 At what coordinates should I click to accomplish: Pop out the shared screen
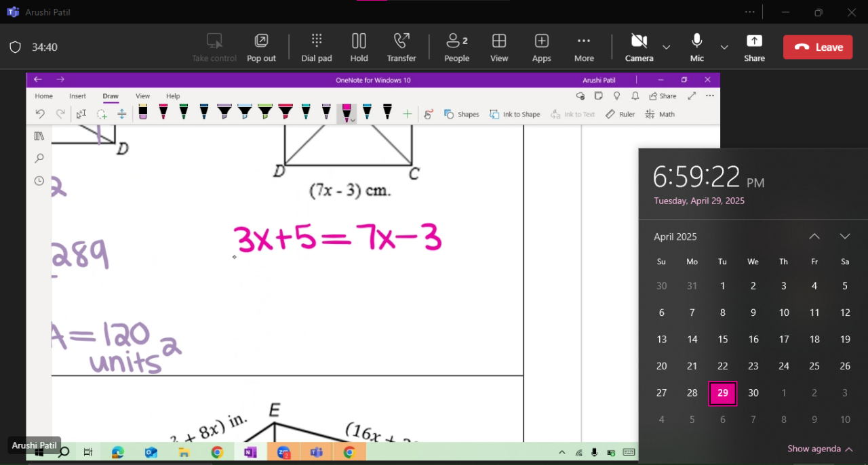click(x=261, y=47)
